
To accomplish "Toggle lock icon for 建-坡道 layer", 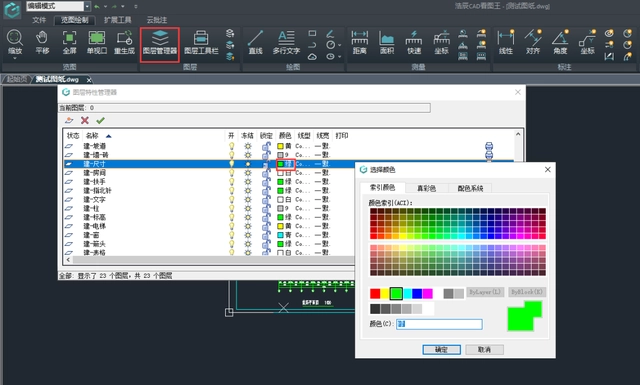I will pos(266,146).
